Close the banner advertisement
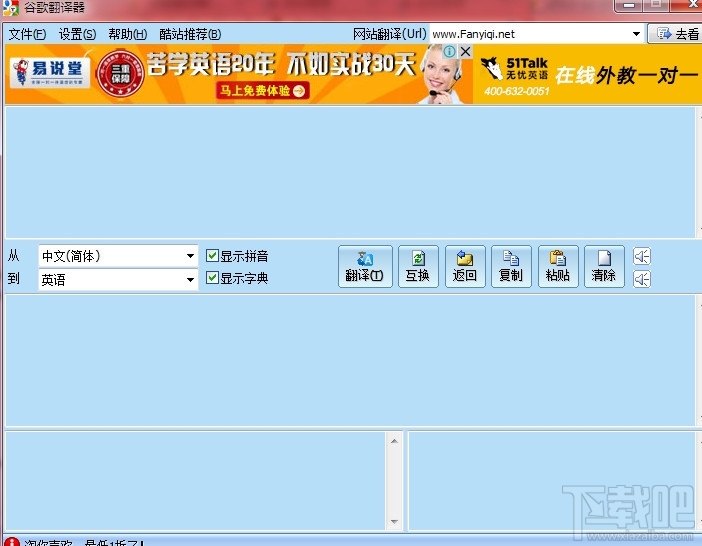The image size is (702, 546). [466, 51]
